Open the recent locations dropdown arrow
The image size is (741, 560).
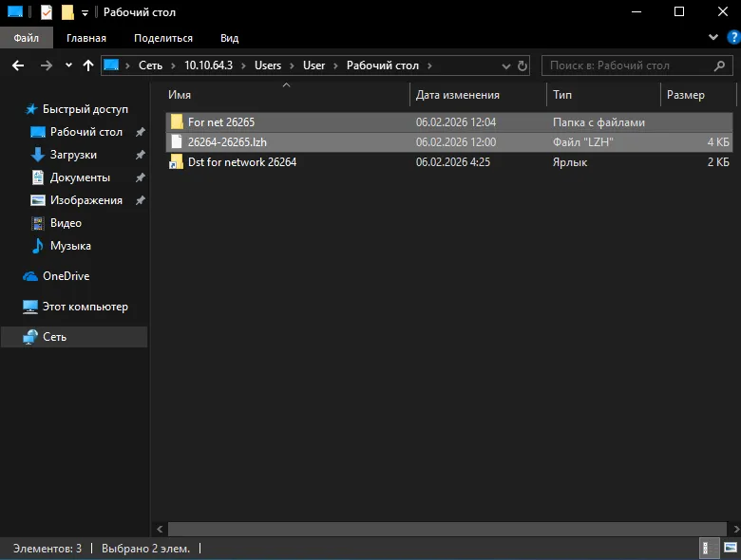tap(68, 65)
